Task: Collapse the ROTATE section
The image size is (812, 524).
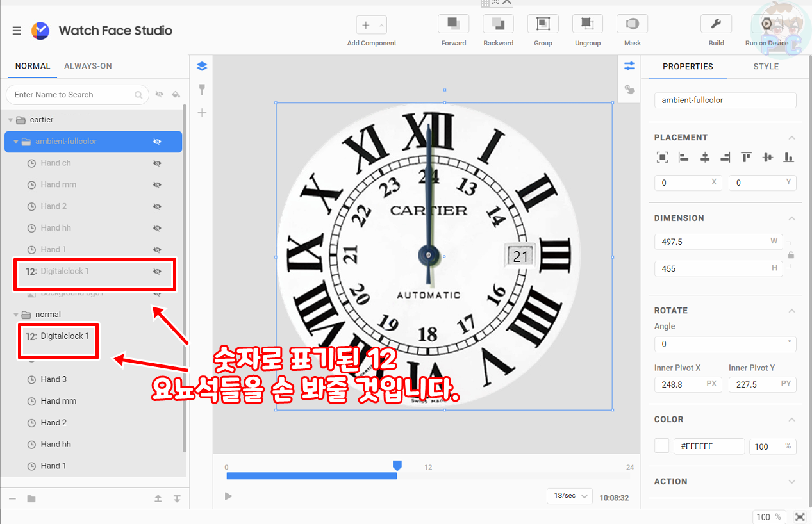Action: (x=791, y=311)
